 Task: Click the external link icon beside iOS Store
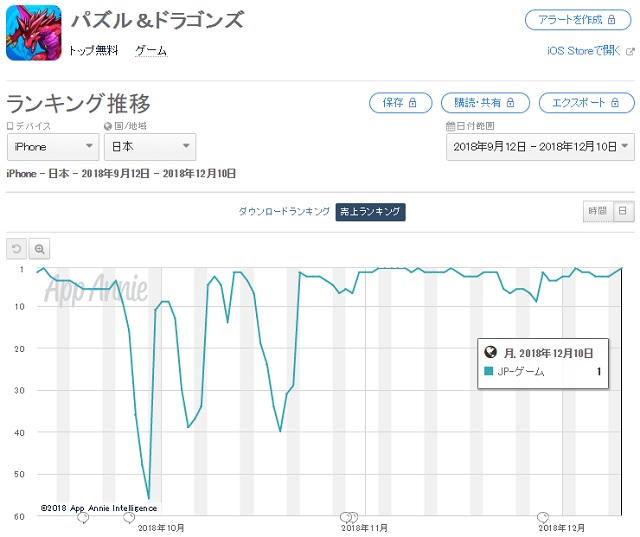(629, 51)
